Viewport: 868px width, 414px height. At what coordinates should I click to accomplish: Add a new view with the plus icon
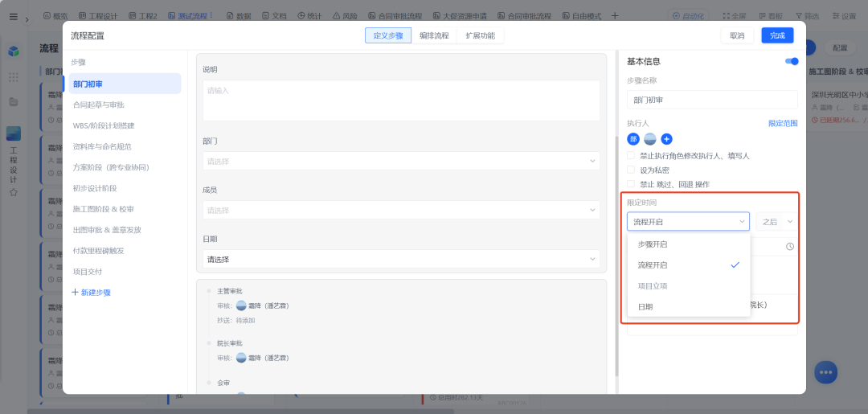click(x=615, y=16)
